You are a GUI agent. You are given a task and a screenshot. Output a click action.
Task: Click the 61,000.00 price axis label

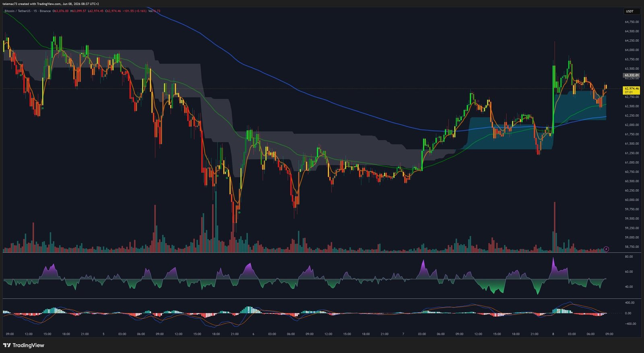pos(632,162)
